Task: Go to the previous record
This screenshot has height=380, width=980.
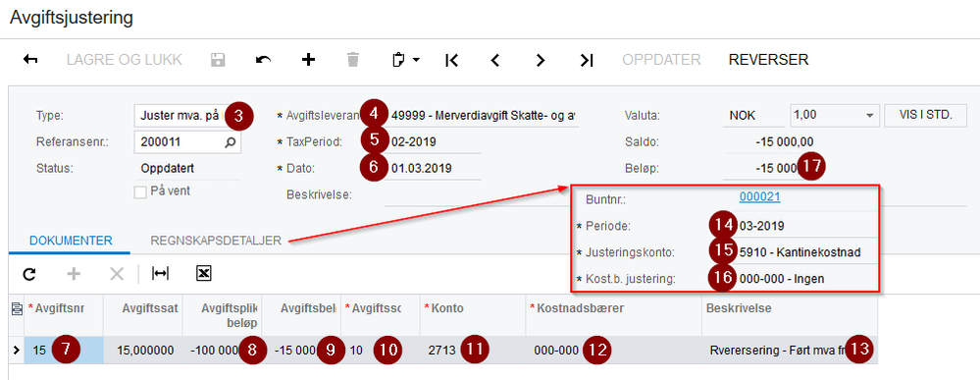Action: pos(495,60)
